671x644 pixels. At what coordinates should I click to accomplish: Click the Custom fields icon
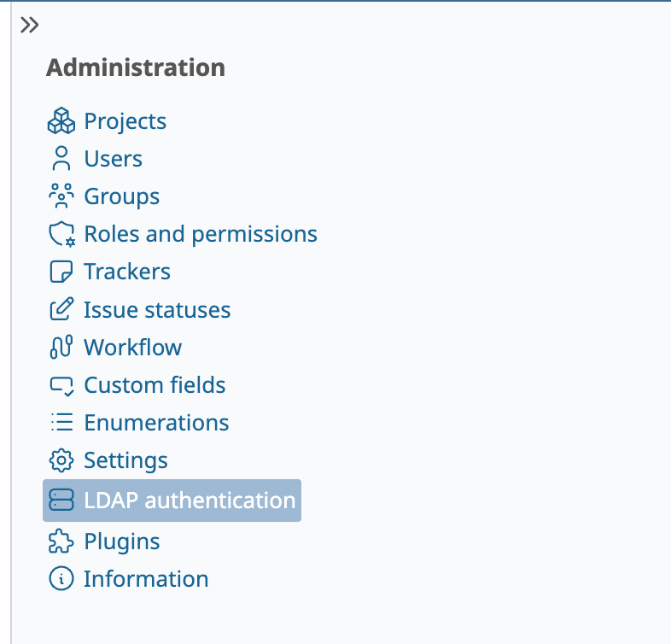pyautogui.click(x=61, y=385)
